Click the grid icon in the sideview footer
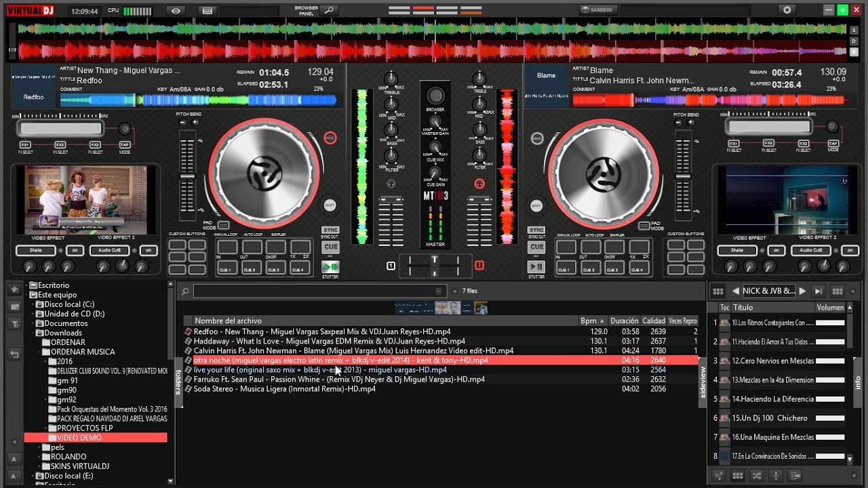Viewport: 868px width, 488px height. tap(738, 476)
